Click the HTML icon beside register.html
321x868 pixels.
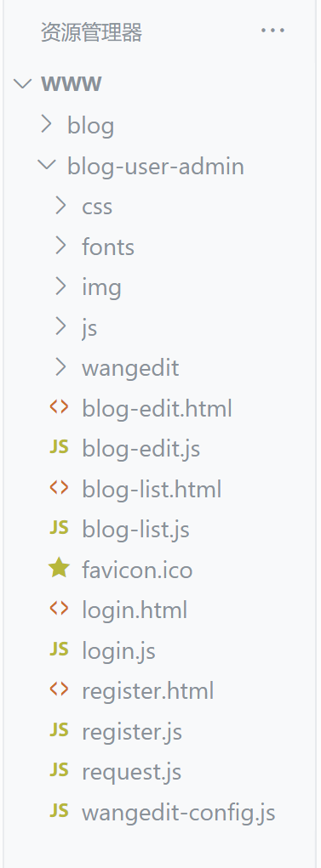coord(59,689)
